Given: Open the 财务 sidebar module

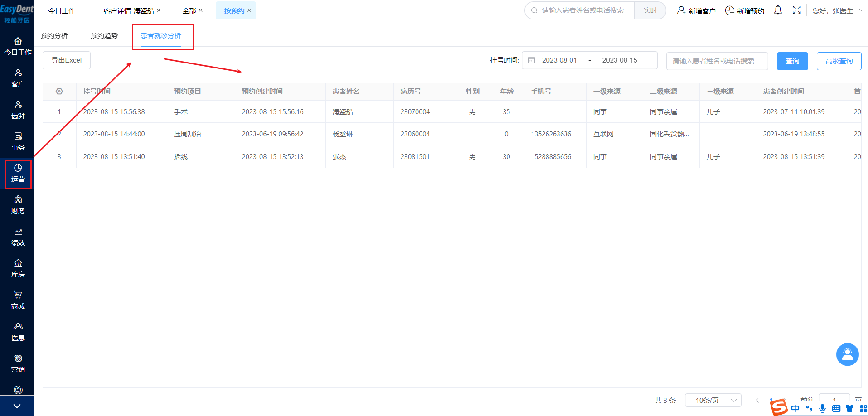Looking at the screenshot, I should tap(18, 206).
